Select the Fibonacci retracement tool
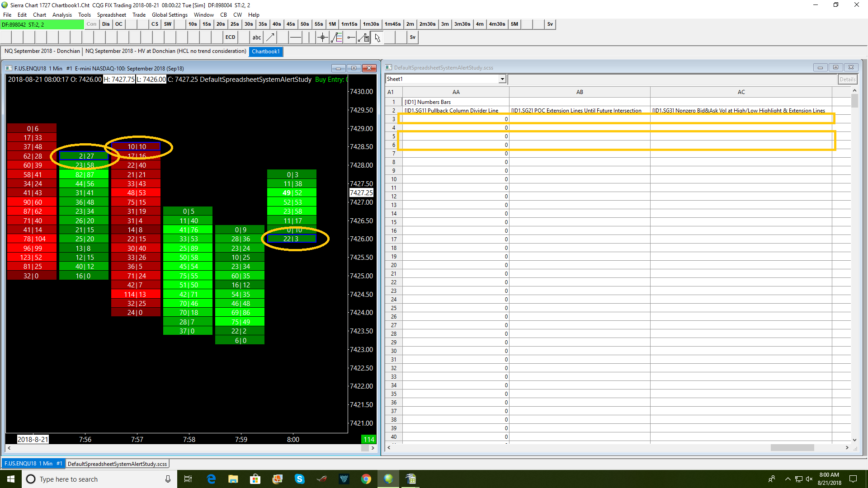 point(336,38)
